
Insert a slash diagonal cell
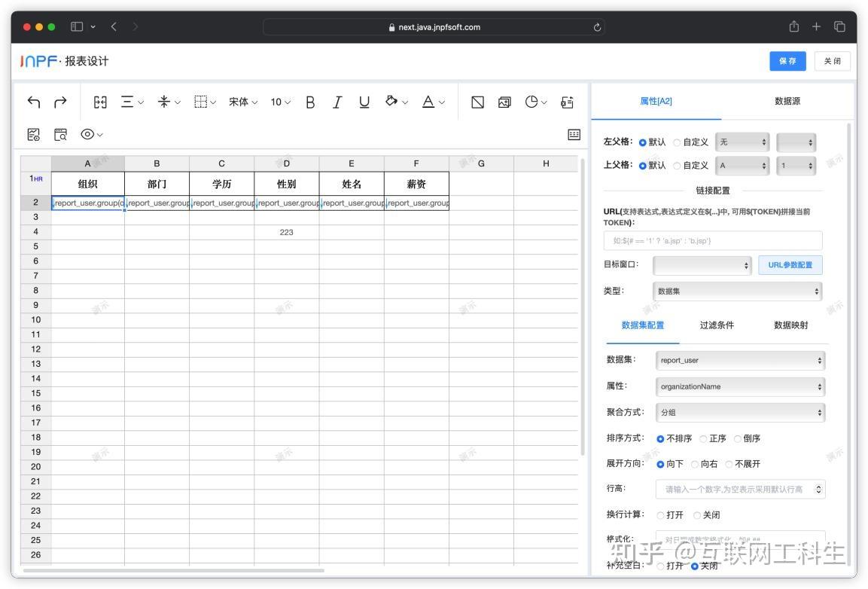[478, 102]
